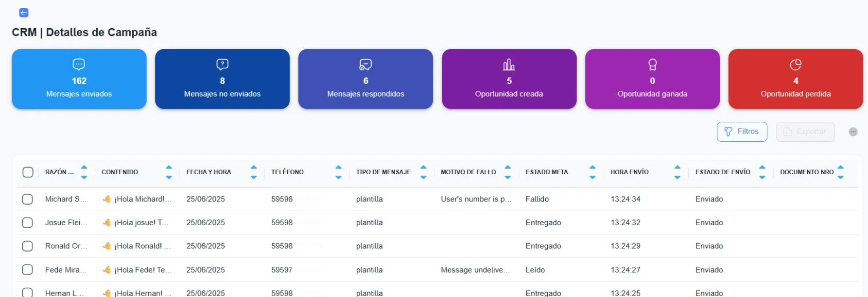The image size is (868, 297).
Task: Open the Filtros button
Action: coord(742,132)
